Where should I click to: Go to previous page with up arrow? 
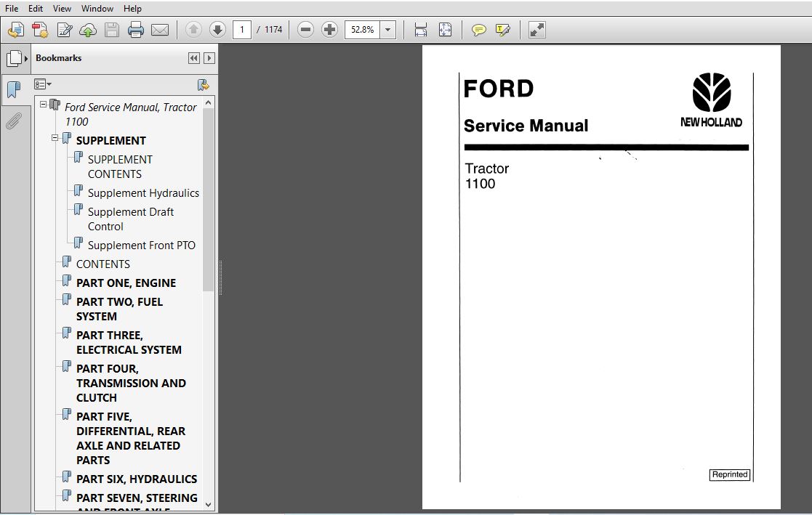[x=193, y=30]
